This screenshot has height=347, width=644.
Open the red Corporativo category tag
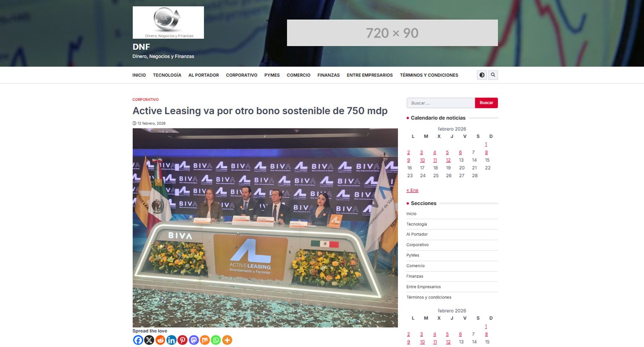(145, 100)
